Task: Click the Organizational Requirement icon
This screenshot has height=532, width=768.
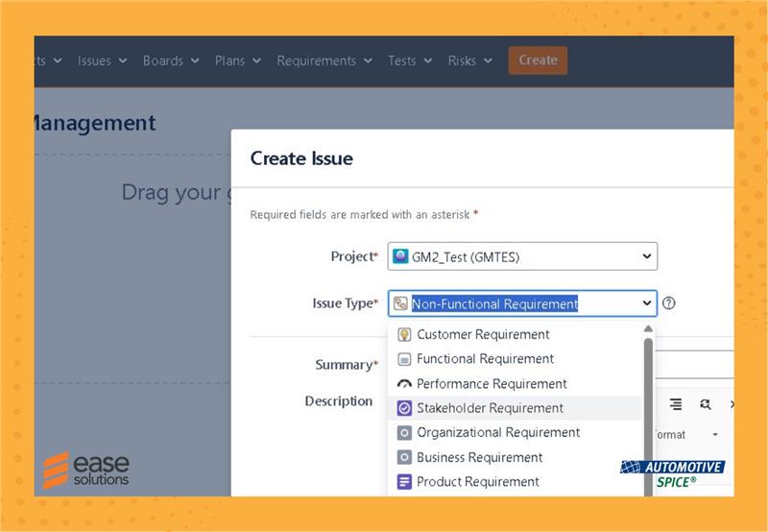Action: [404, 433]
